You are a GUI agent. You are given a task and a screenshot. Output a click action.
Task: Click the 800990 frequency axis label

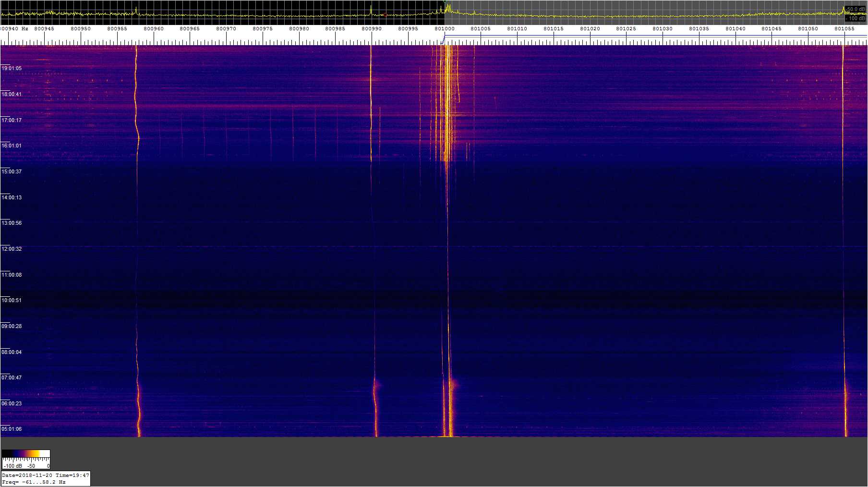372,29
